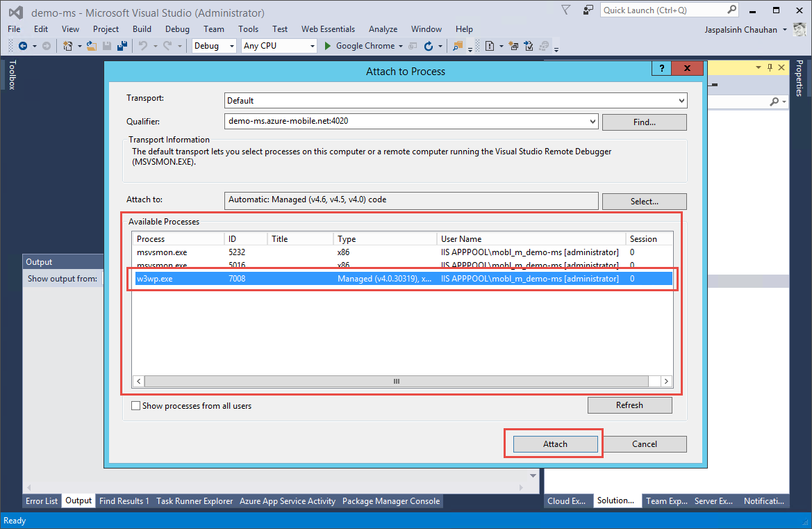Click the feedback filter funnel icon

point(566,10)
